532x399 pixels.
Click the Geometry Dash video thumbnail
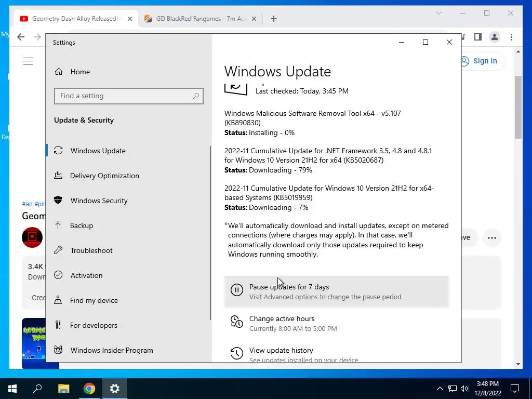tap(34, 343)
